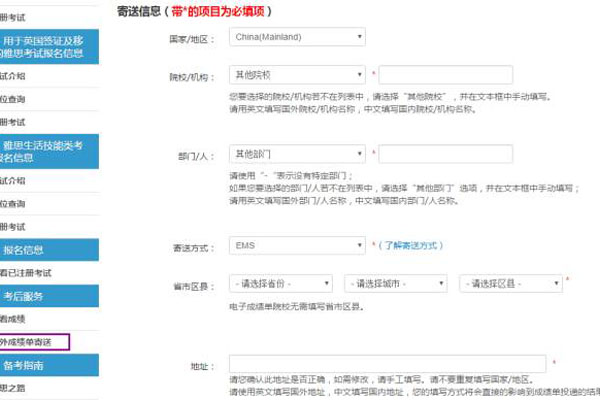
Task: Expand the 其他院校 institution dropdown
Action: 297,74
